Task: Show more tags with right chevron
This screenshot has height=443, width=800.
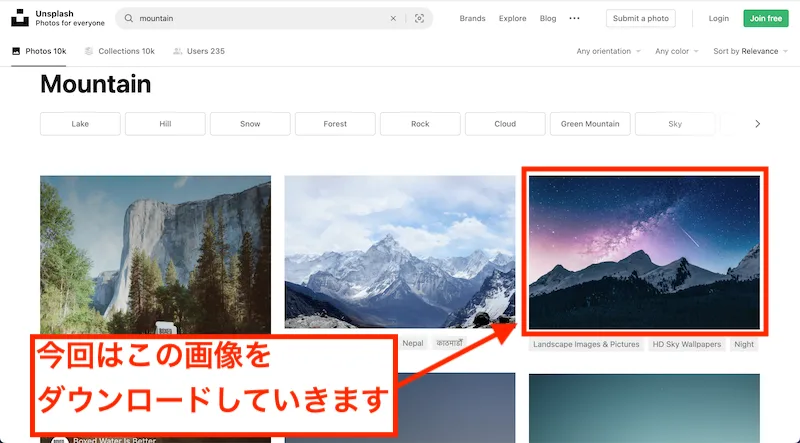Action: point(758,124)
